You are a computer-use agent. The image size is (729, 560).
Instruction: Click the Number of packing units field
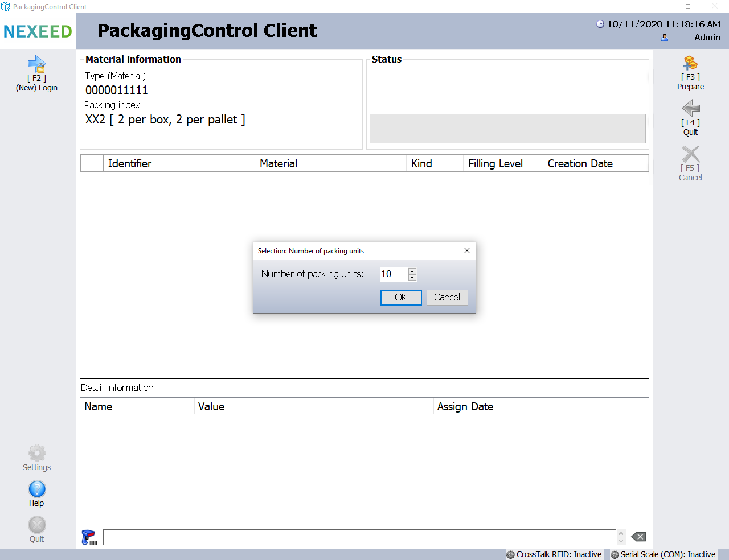coord(394,274)
